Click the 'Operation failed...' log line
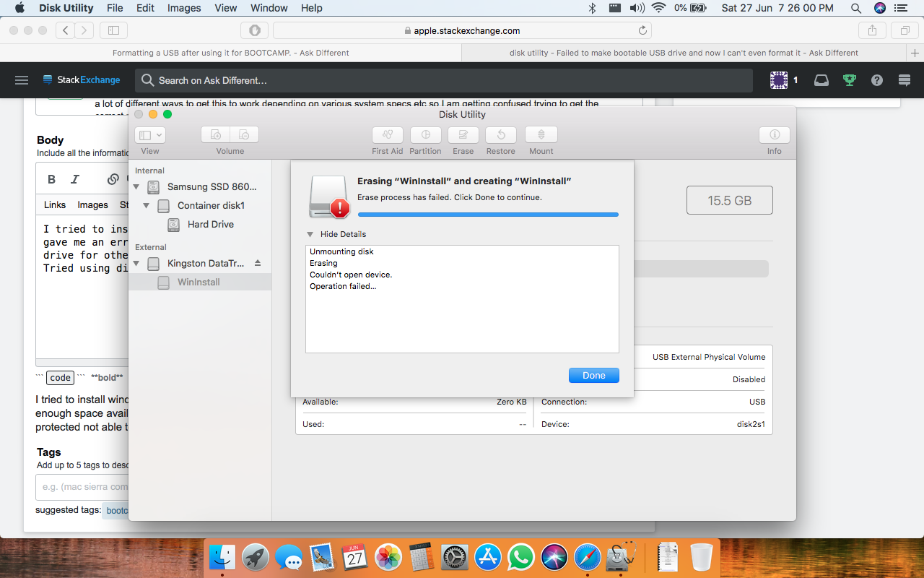 (343, 286)
